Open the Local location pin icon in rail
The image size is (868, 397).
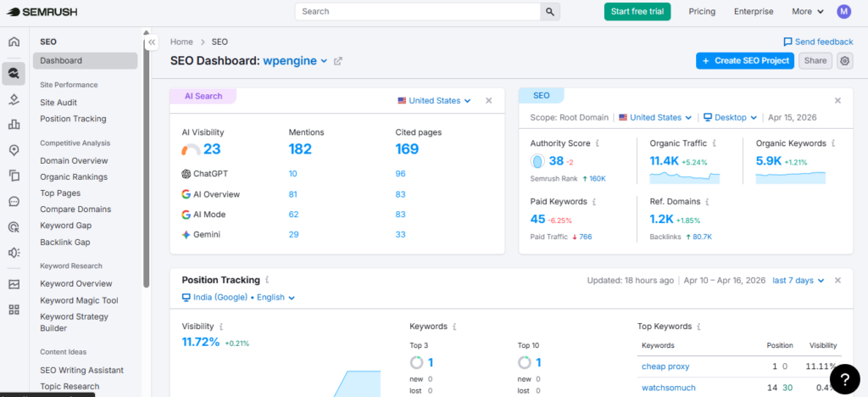[x=14, y=150]
